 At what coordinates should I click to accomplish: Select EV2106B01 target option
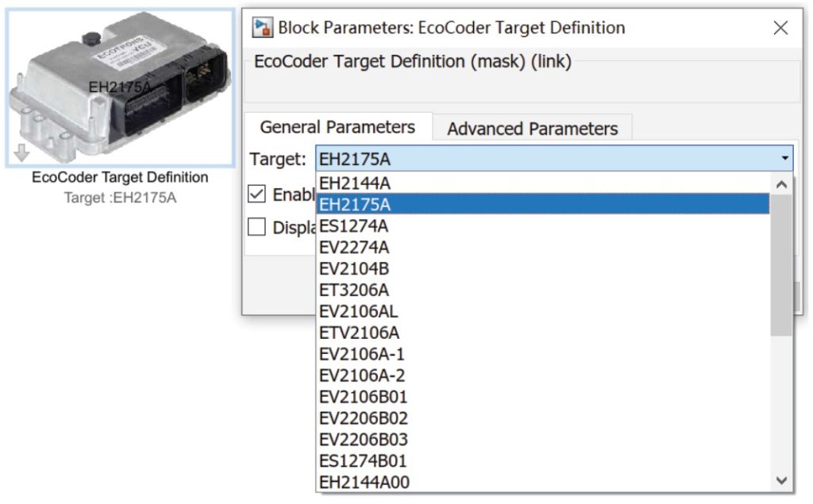coord(543,397)
